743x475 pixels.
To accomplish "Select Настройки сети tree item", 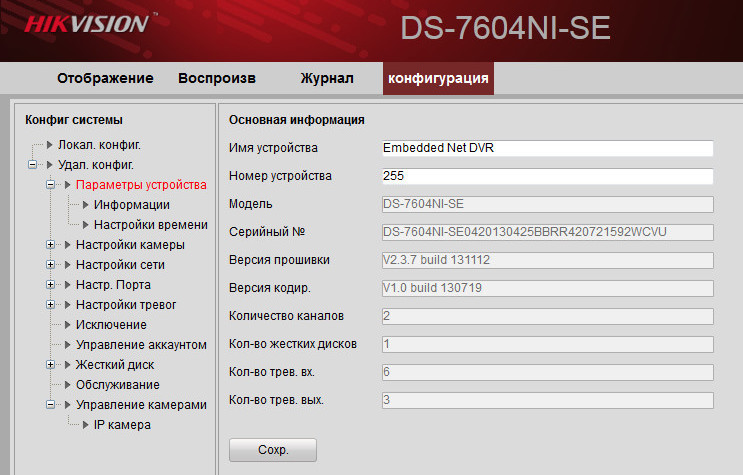I will (120, 265).
